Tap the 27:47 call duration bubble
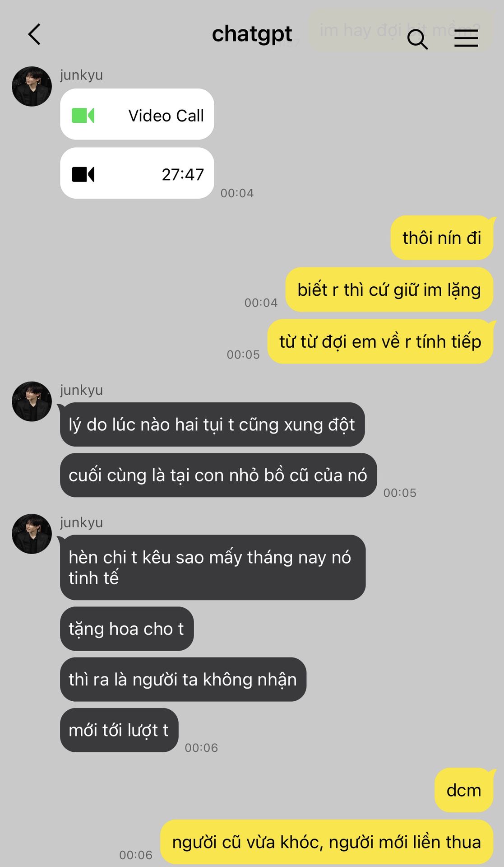Image resolution: width=504 pixels, height=867 pixels. coord(137,173)
